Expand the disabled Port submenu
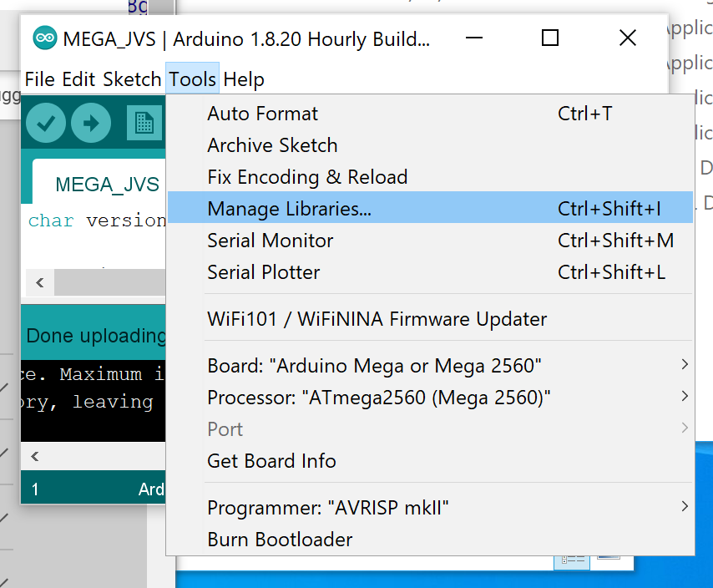 pos(430,429)
